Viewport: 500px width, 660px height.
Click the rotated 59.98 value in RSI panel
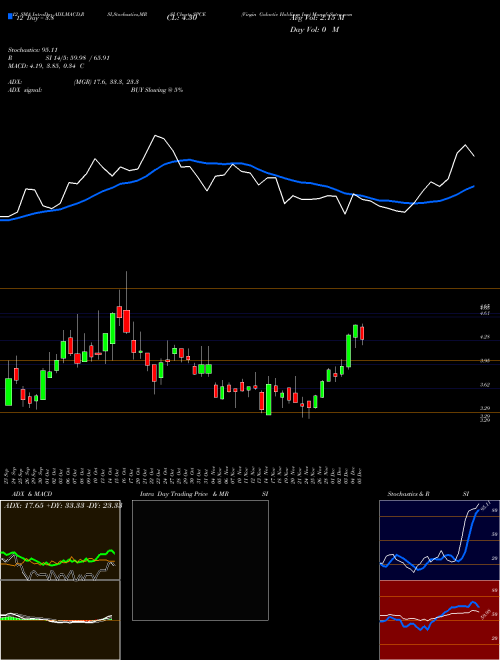tap(486, 614)
